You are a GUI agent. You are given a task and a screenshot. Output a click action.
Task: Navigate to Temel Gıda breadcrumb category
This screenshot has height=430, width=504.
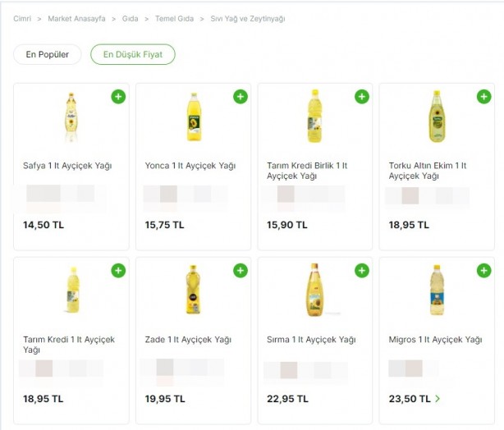(x=175, y=19)
